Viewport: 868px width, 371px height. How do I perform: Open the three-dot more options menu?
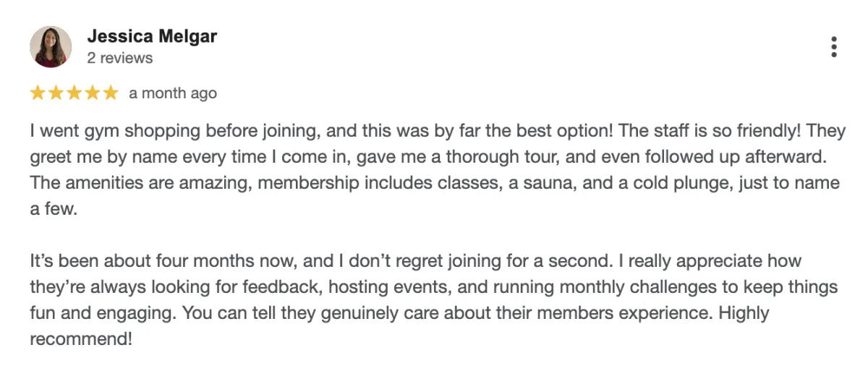point(834,47)
